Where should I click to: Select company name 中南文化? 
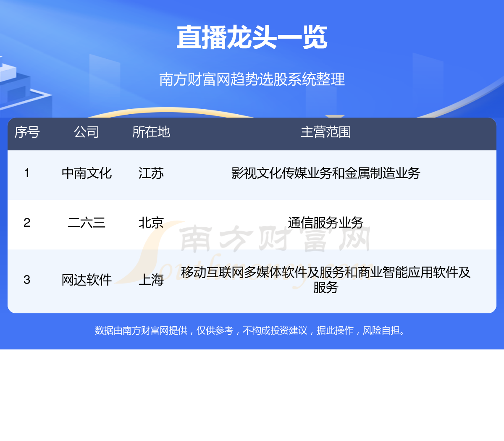coord(87,173)
